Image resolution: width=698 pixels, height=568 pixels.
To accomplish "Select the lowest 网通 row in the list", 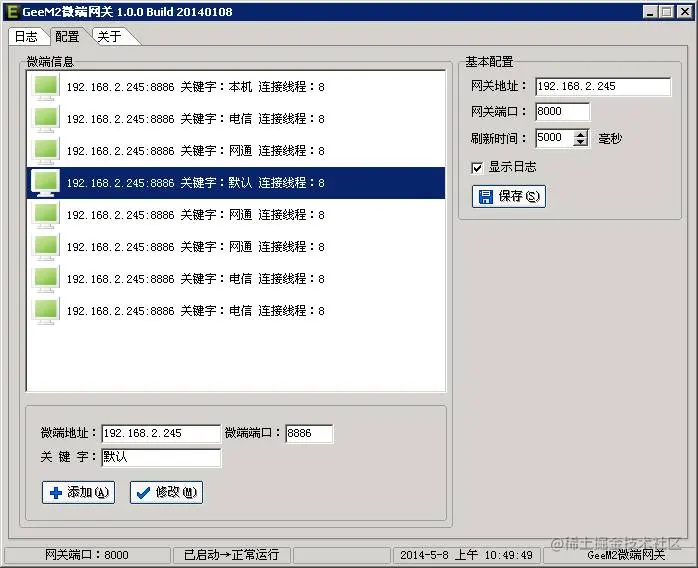I will [x=236, y=247].
